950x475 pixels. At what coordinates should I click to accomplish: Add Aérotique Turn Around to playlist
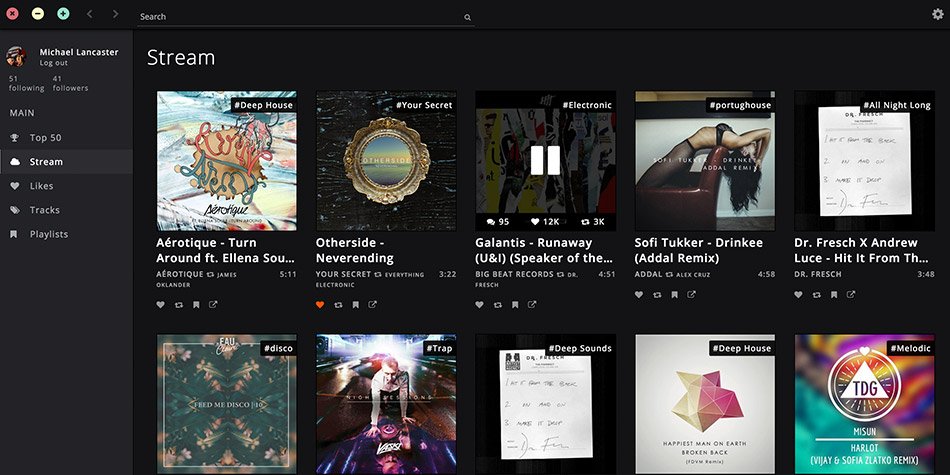(x=196, y=305)
